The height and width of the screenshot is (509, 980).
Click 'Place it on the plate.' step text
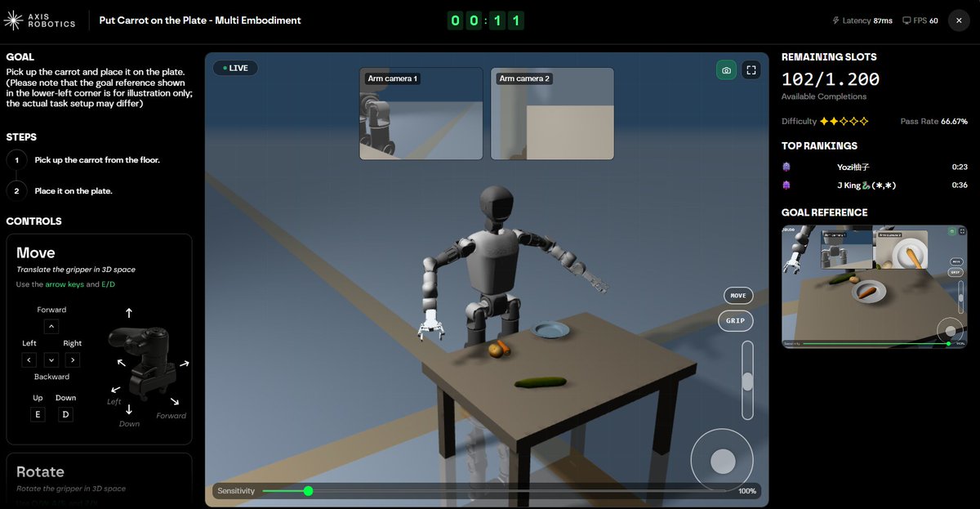tap(73, 191)
